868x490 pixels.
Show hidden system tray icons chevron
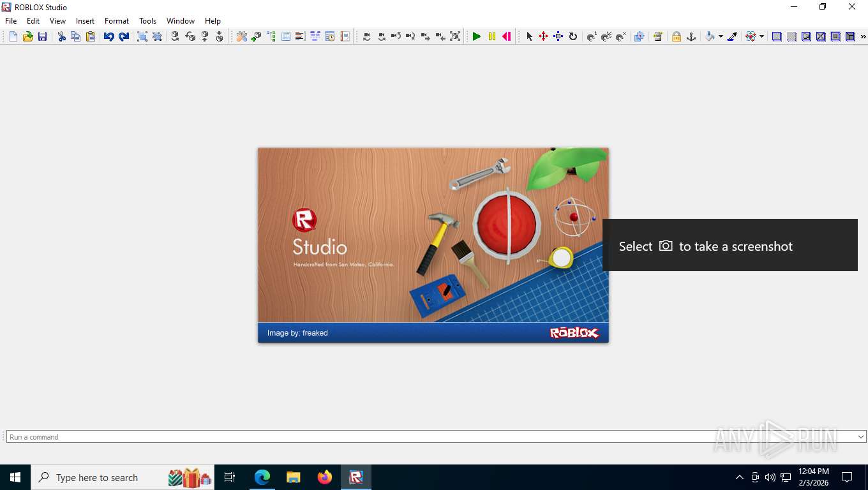click(740, 477)
